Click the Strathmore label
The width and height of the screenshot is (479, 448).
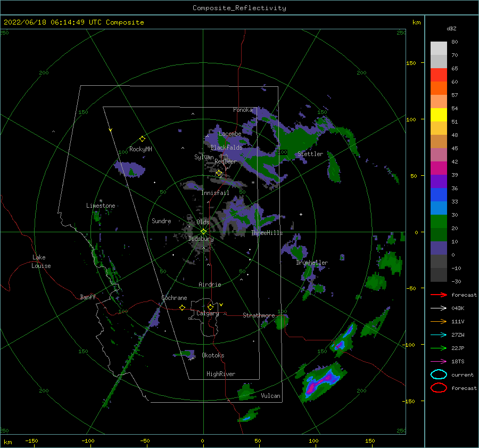259,315
